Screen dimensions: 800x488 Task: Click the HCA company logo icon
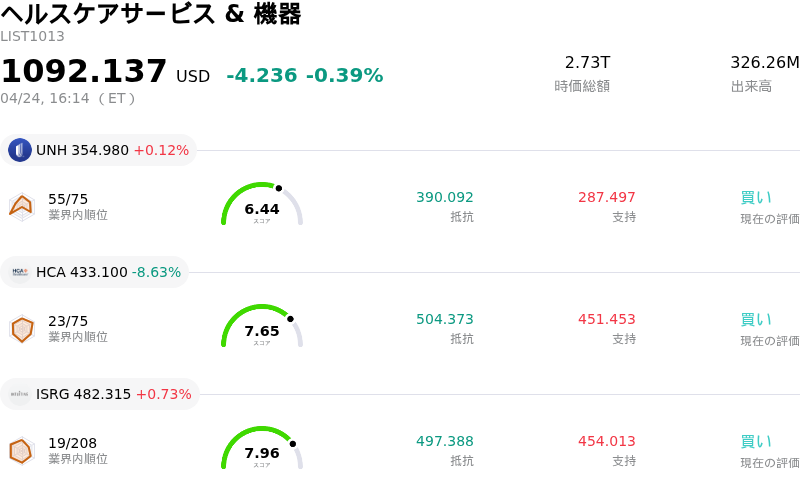pos(20,272)
